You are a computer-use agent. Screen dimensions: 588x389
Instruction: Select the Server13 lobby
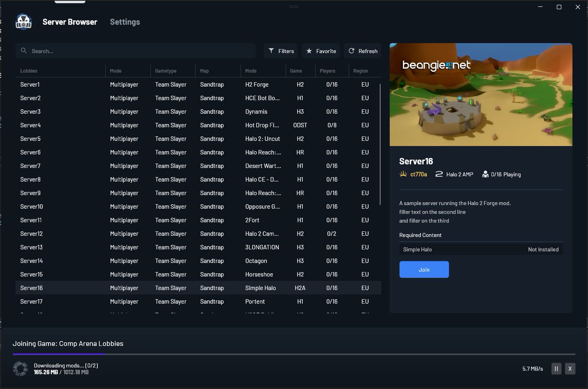coord(198,247)
